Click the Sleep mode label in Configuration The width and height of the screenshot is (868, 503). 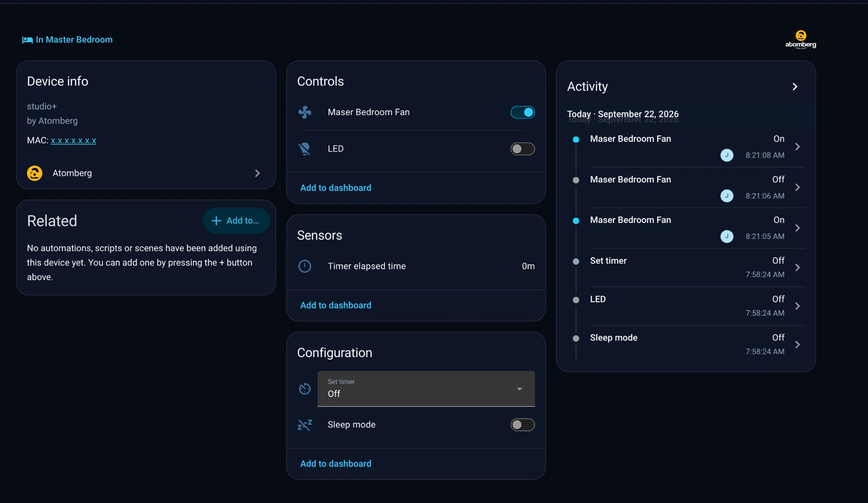point(352,425)
